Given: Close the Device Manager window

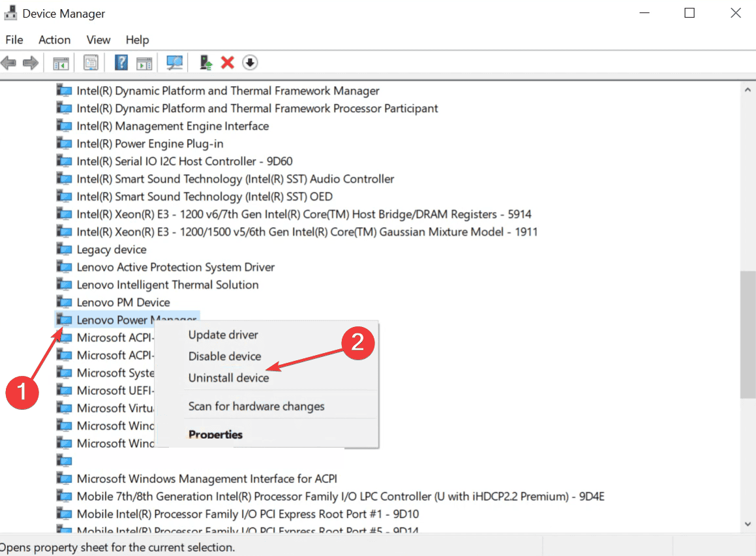Looking at the screenshot, I should point(736,13).
